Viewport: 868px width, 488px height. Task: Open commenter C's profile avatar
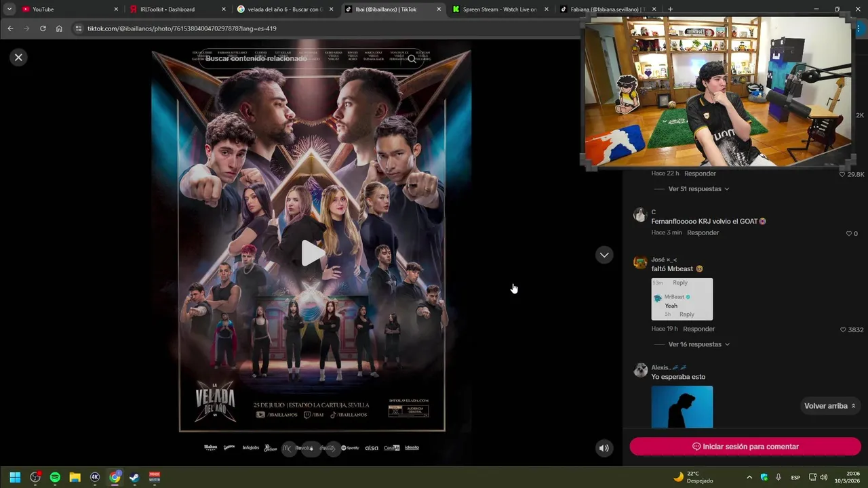pyautogui.click(x=640, y=215)
